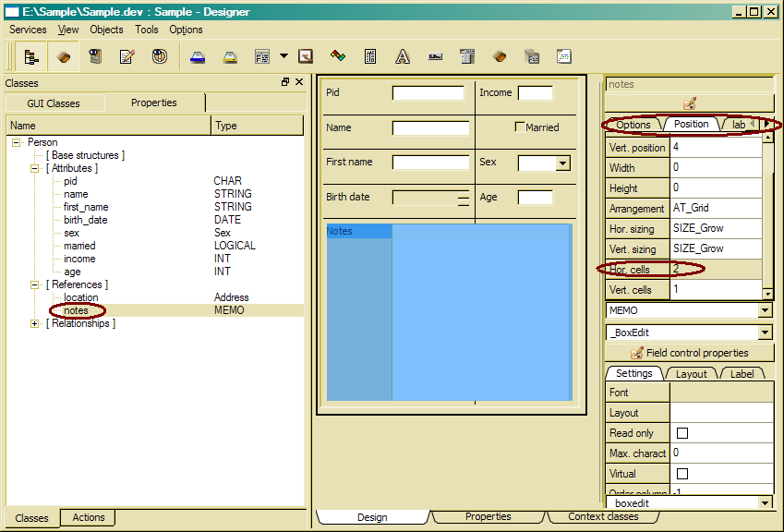Click the class tree toolbar icon
Viewport: 784px width, 532px height.
click(32, 56)
